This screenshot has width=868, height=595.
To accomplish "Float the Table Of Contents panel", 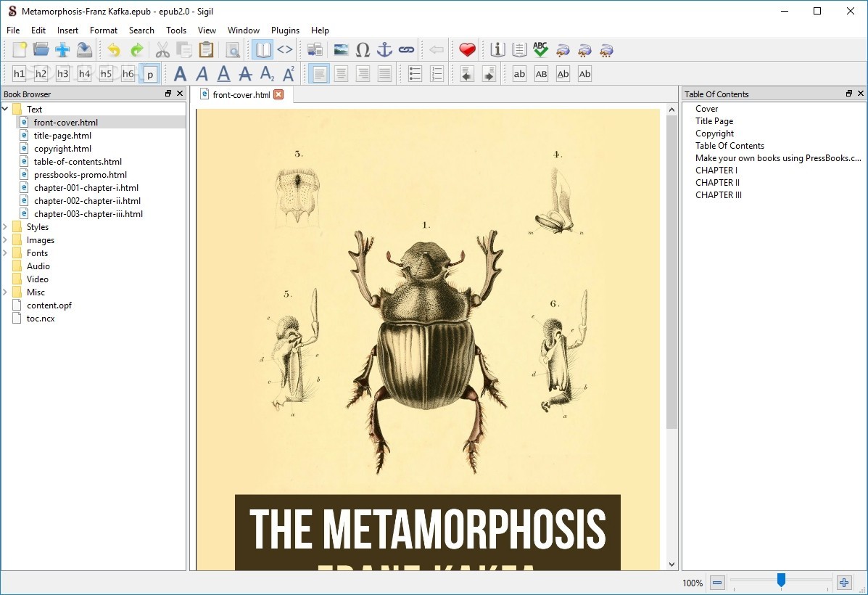I will [x=848, y=93].
